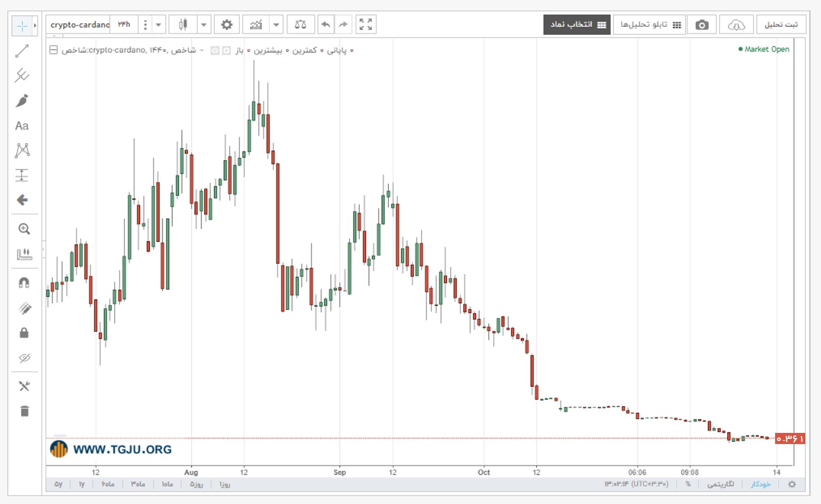
Task: Toggle hide all drawings eye icon
Action: click(x=24, y=358)
